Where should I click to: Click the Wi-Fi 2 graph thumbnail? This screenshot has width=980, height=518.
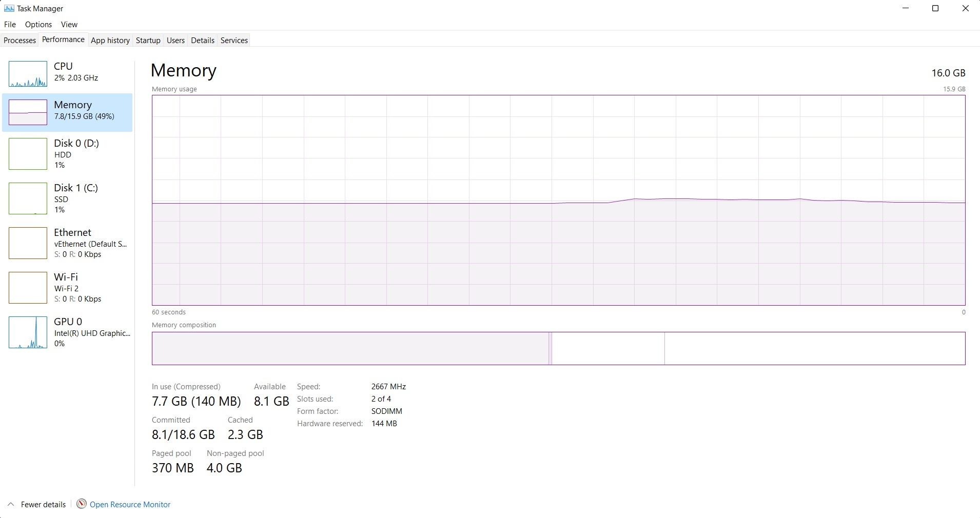[27, 288]
